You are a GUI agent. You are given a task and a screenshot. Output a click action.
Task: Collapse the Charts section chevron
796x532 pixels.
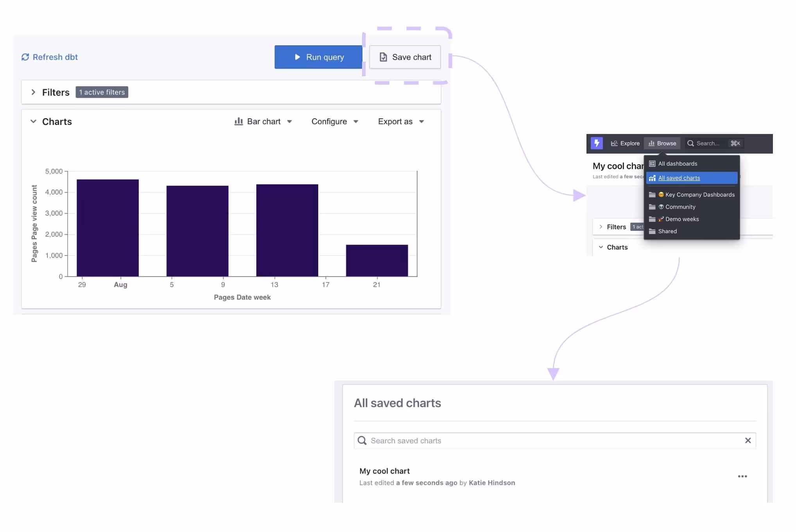click(34, 121)
